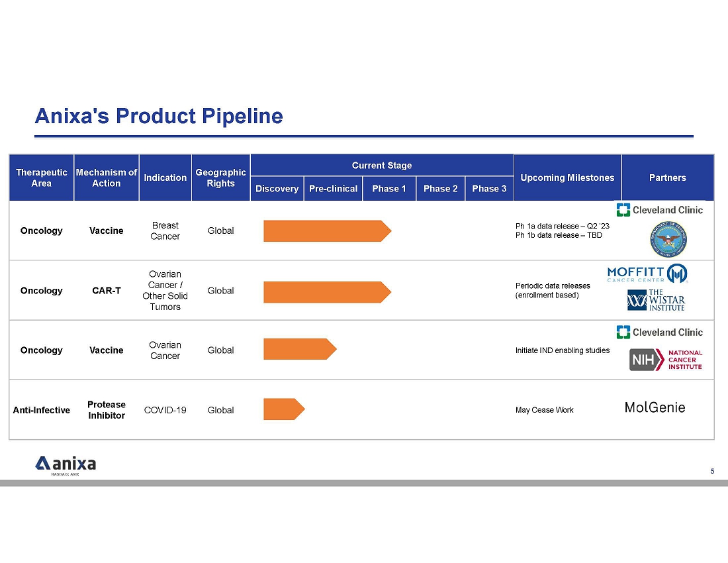Click the Anixa's Product Pipeline title

[x=159, y=116]
